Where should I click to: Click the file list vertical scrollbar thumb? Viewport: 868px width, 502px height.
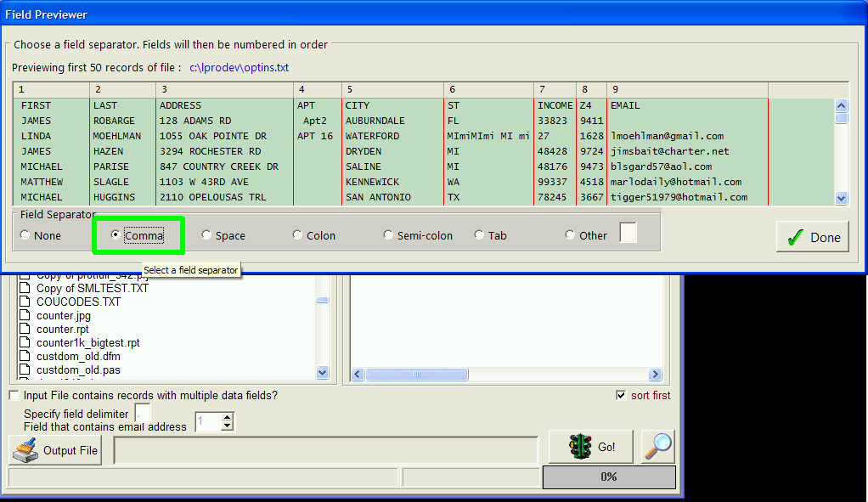(323, 300)
